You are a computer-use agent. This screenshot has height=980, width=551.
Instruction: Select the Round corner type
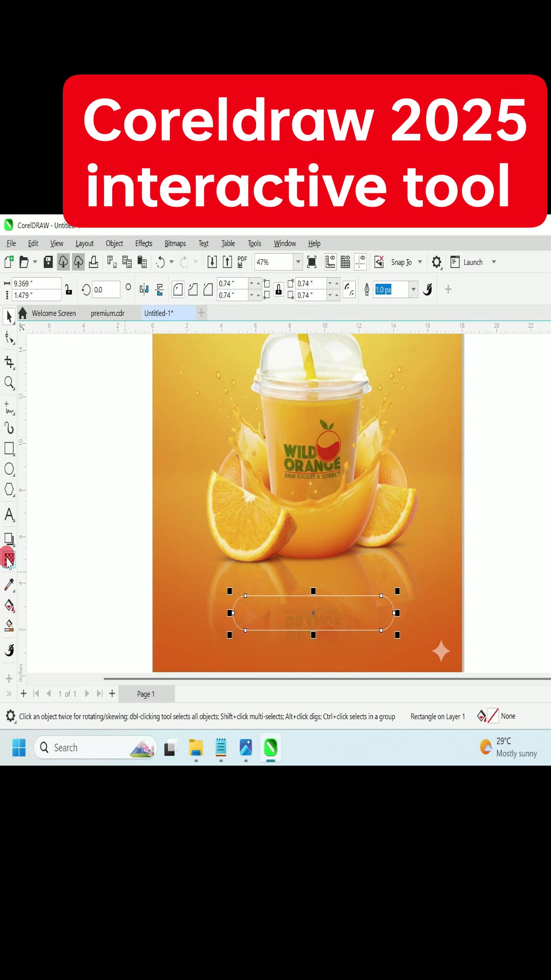pyautogui.click(x=178, y=290)
